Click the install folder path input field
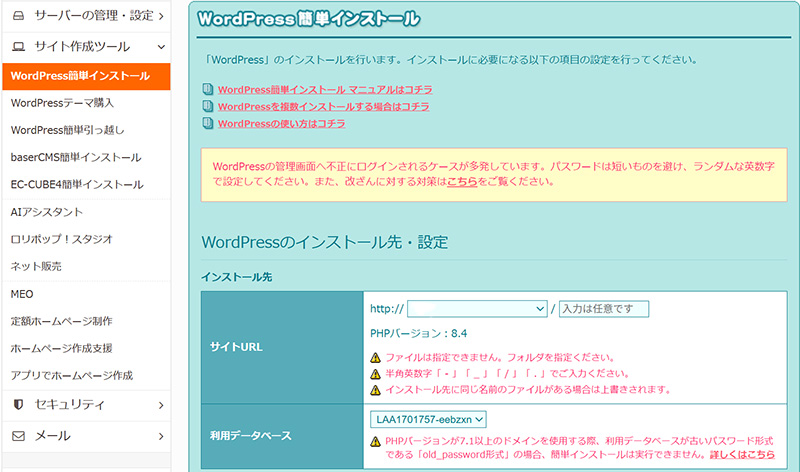The width and height of the screenshot is (800, 472). coord(603,309)
